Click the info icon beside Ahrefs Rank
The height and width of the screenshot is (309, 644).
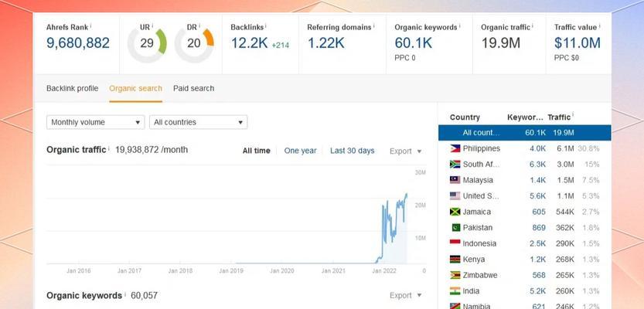click(x=90, y=25)
